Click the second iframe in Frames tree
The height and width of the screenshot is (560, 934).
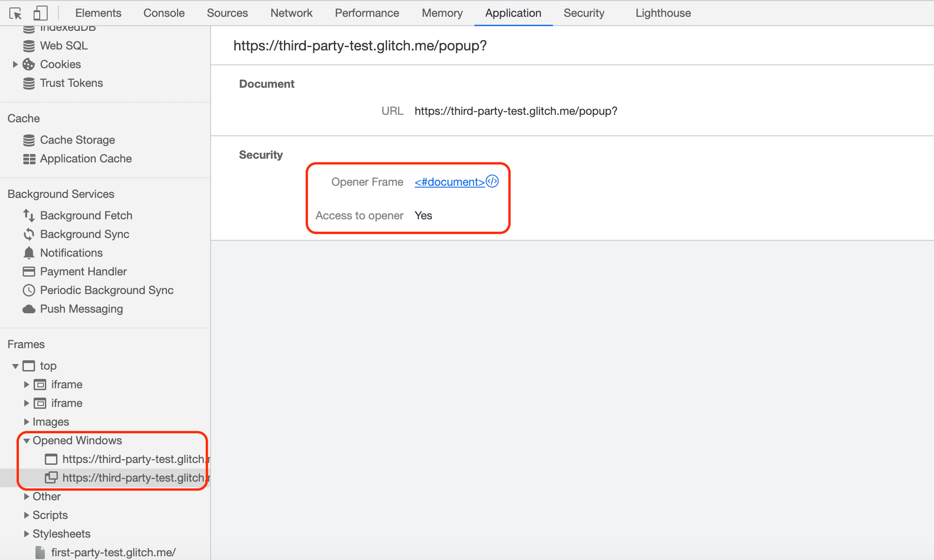67,403
